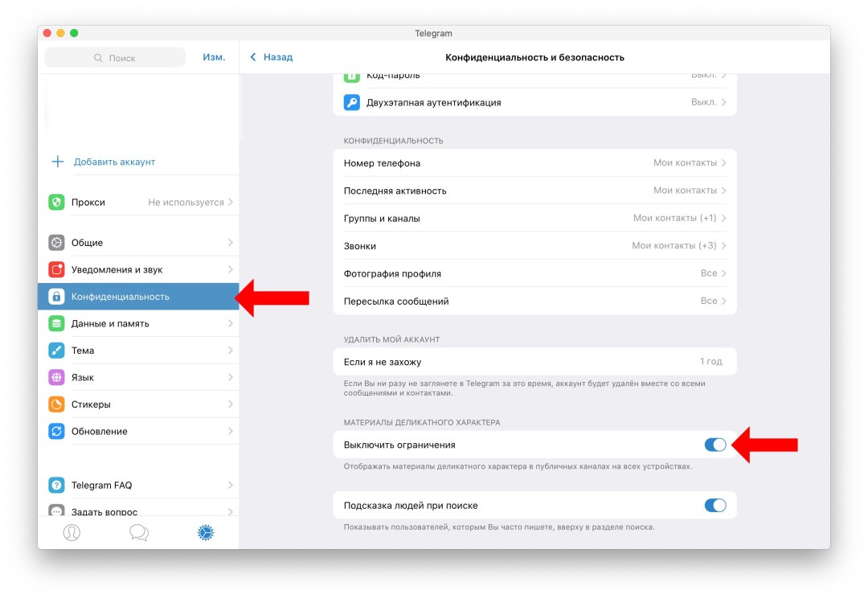Screen dimensions: 868x599
Task: Switch to Chats tab at bottom
Action: (139, 532)
